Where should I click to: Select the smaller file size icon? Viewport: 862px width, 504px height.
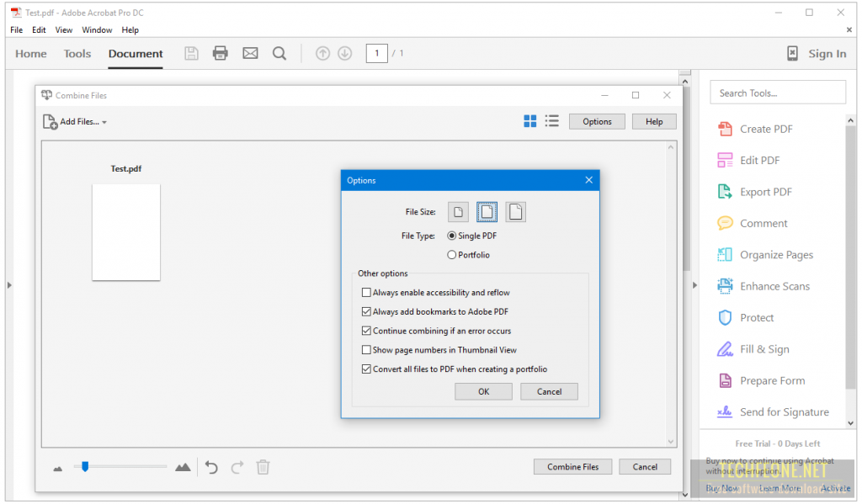[x=458, y=211]
